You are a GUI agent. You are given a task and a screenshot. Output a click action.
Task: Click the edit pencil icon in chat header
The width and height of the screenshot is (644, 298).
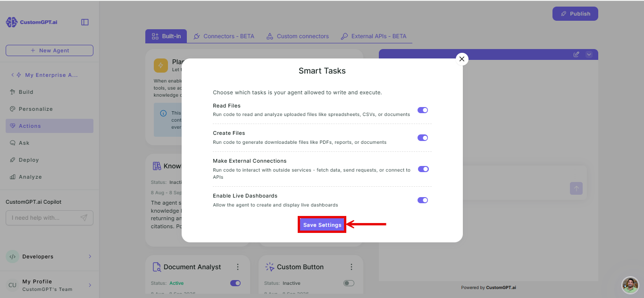(576, 55)
